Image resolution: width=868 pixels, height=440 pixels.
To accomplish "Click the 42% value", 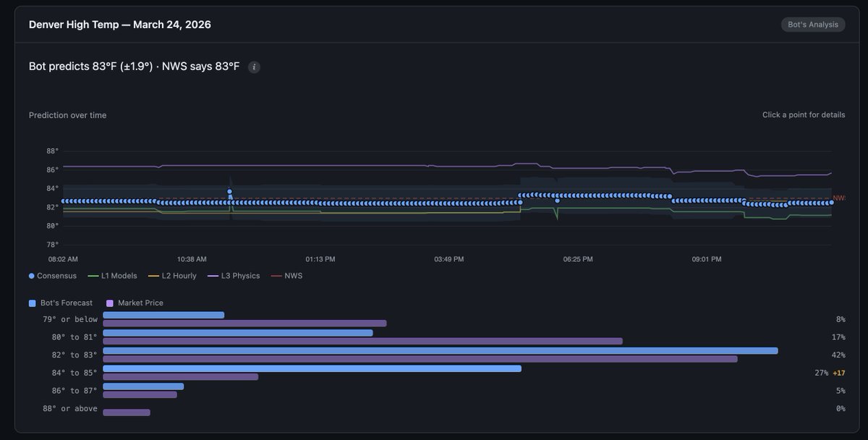I will (838, 355).
